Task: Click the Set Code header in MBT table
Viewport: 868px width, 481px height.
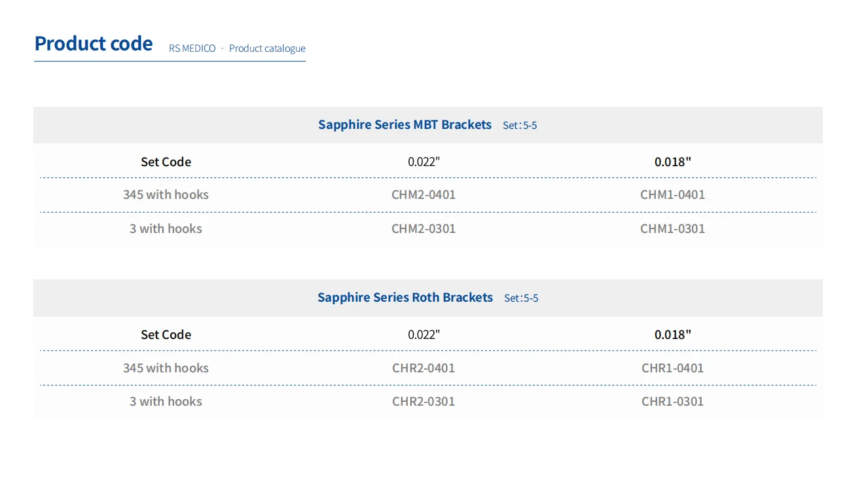Action: (166, 162)
